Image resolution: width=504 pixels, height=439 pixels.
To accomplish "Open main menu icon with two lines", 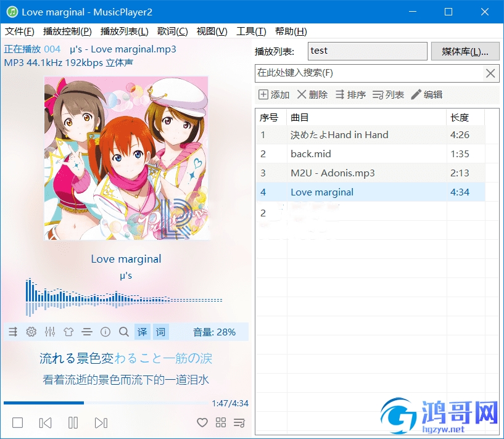I will pyautogui.click(x=87, y=332).
